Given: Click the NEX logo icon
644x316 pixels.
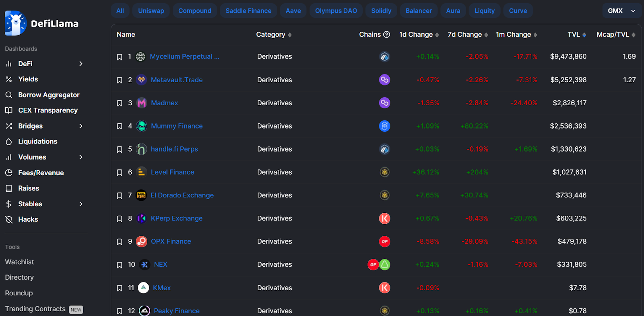Looking at the screenshot, I should (x=144, y=264).
